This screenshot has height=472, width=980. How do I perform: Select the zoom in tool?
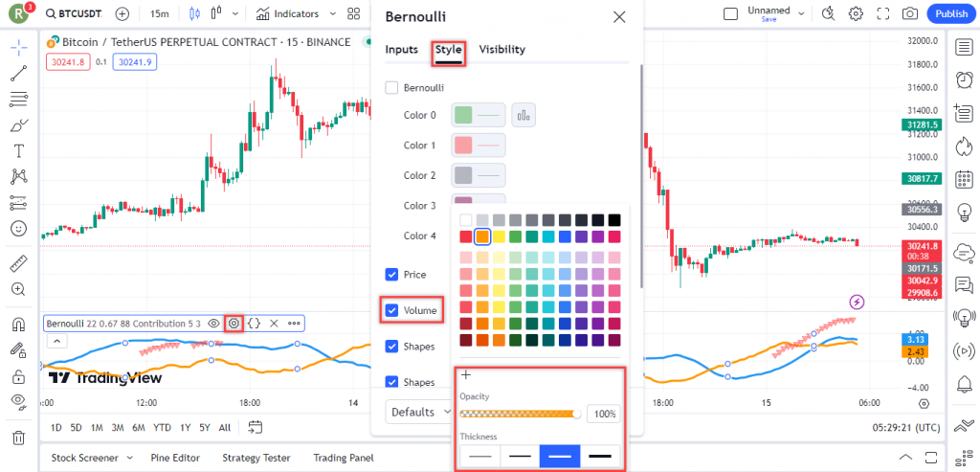click(x=19, y=289)
